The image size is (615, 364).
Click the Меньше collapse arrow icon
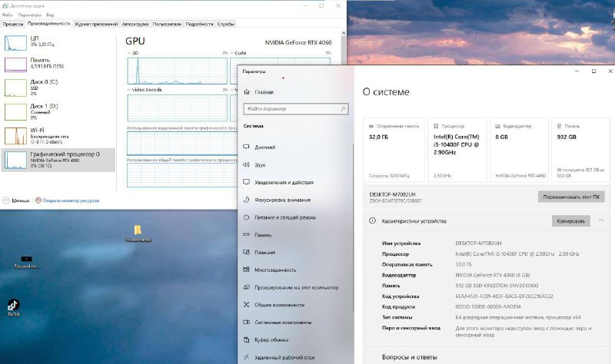click(x=6, y=200)
